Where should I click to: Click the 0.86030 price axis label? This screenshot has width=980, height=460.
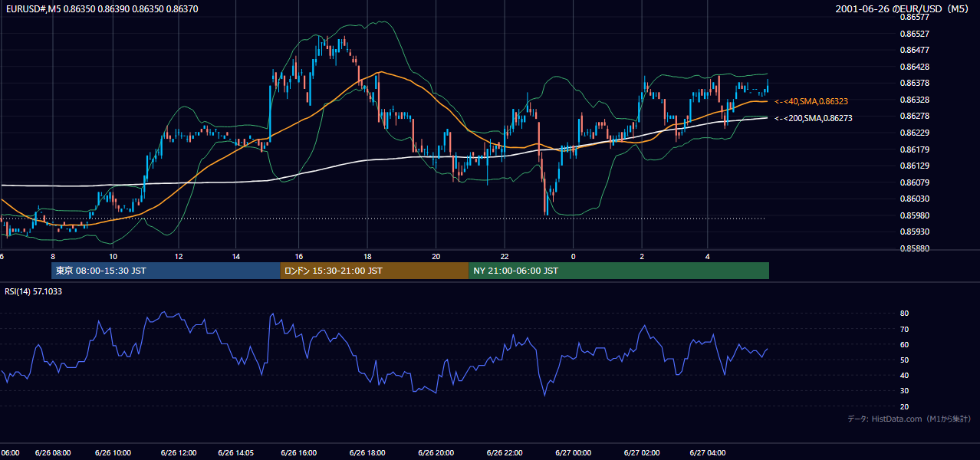point(916,199)
